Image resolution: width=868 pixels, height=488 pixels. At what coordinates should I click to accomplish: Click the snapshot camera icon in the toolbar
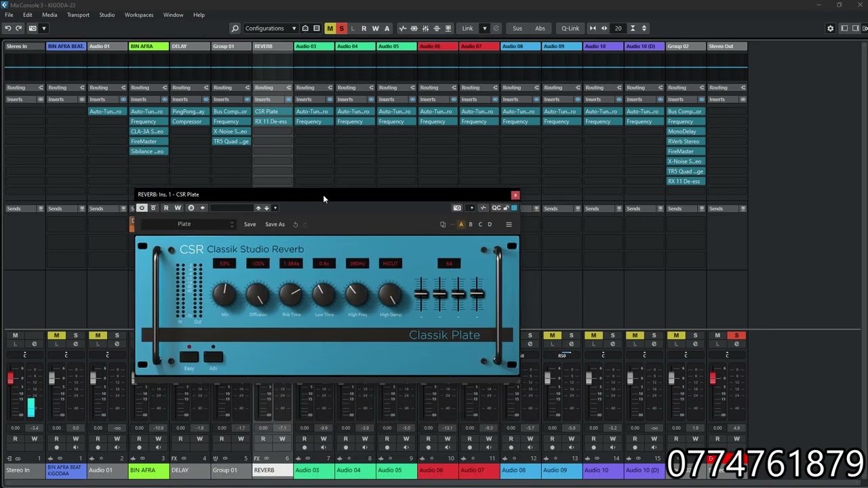click(33, 28)
